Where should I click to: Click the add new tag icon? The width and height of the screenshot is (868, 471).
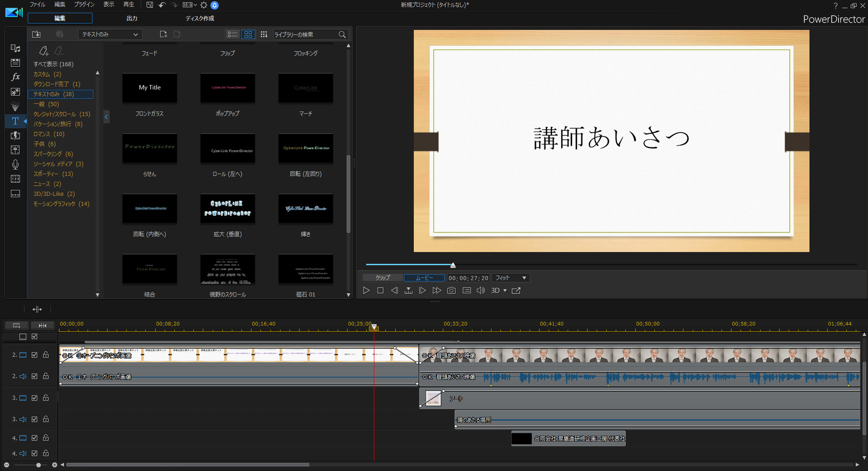(44, 51)
